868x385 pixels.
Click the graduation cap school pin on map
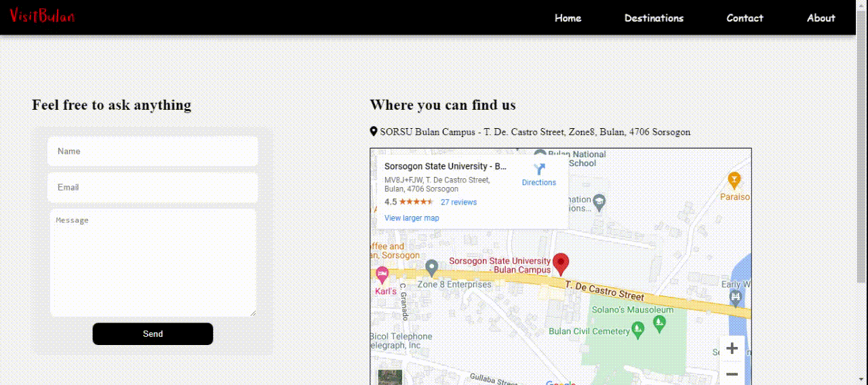(x=599, y=201)
